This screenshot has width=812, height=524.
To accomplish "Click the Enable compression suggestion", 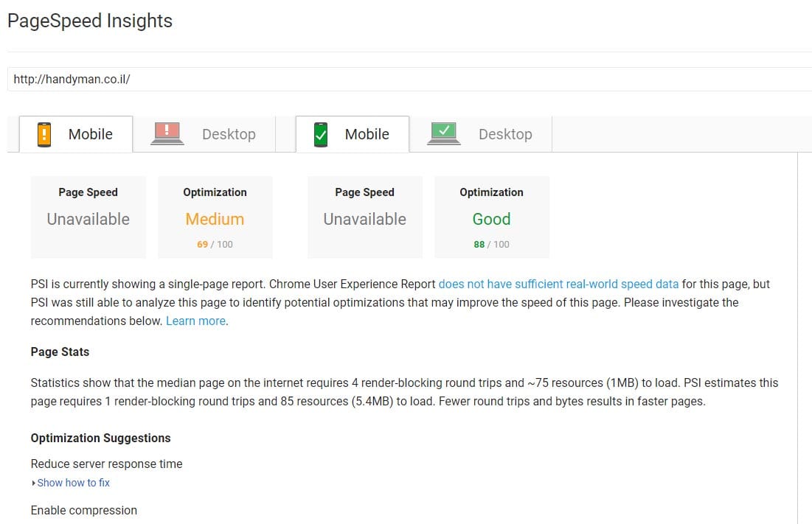I will [x=83, y=510].
